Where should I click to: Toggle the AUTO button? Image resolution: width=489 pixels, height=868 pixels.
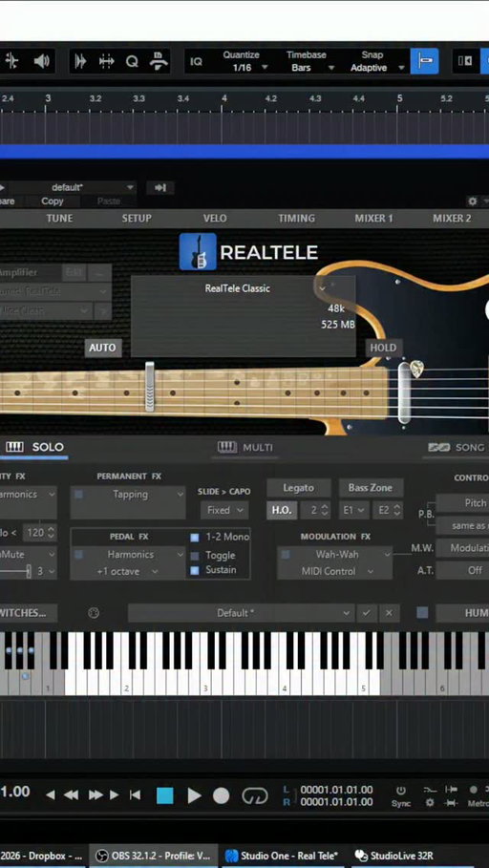[102, 348]
